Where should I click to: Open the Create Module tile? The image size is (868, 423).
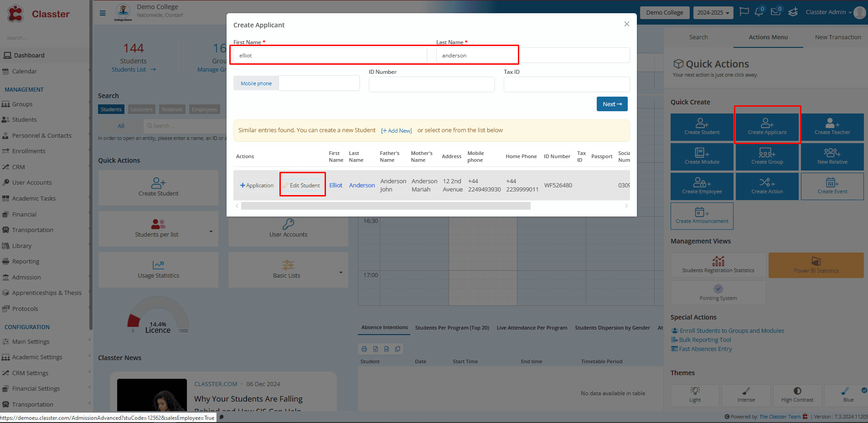(702, 157)
